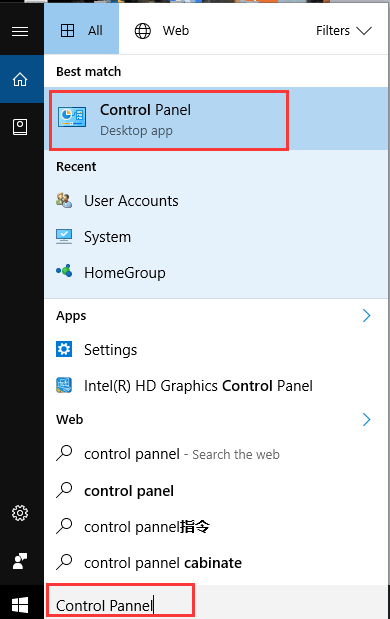390x619 pixels.
Task: Click the Feedback person icon
Action: tap(20, 561)
